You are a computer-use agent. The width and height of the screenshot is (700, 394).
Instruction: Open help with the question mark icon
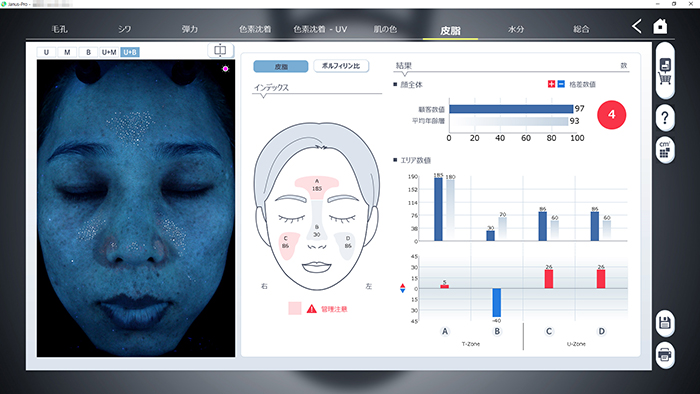(x=665, y=118)
